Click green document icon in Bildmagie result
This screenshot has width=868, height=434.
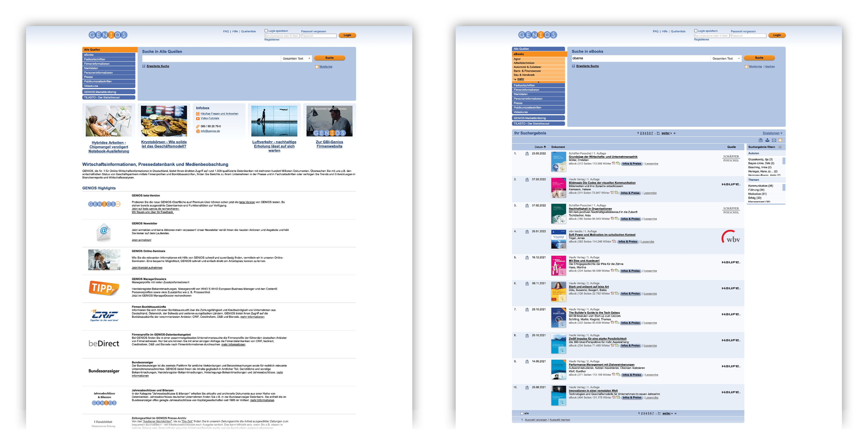(x=616, y=193)
